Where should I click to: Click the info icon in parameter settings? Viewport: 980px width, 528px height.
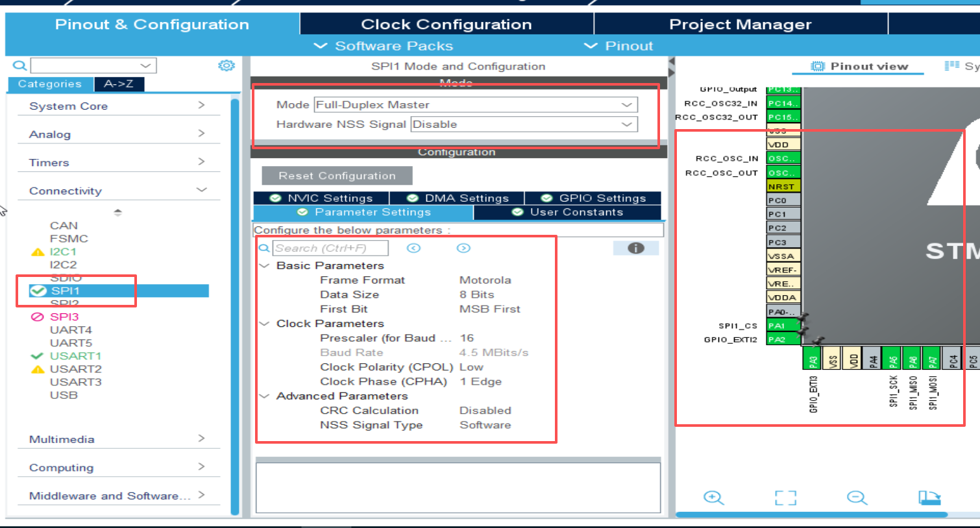click(635, 248)
